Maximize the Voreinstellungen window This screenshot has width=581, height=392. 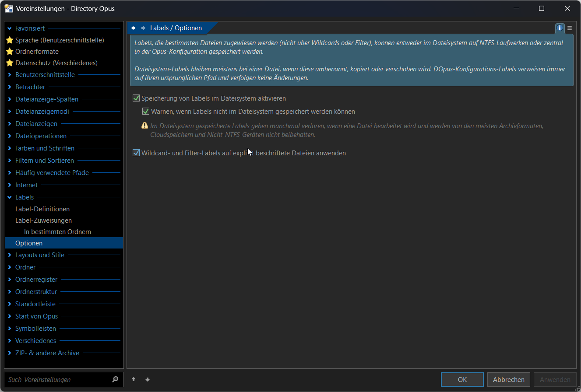point(542,8)
